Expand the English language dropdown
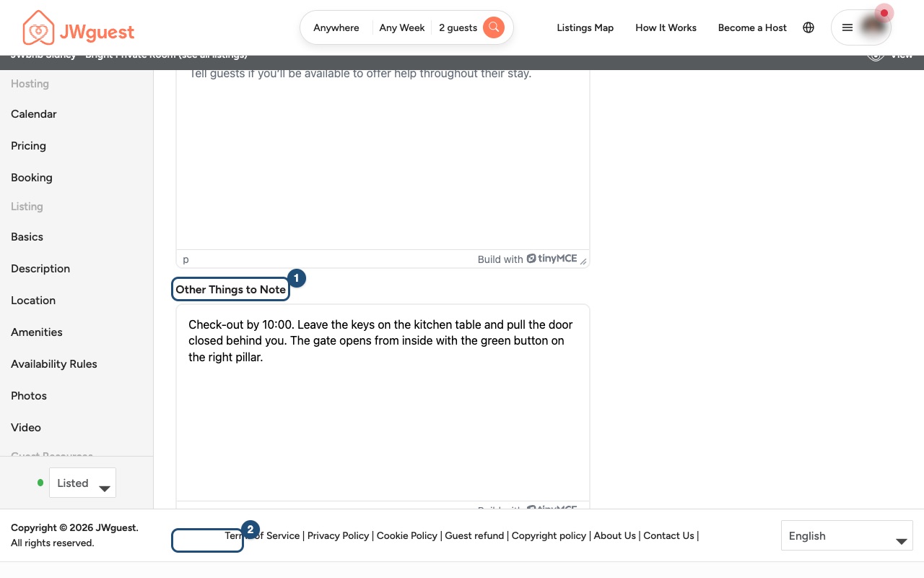924x578 pixels. [847, 536]
